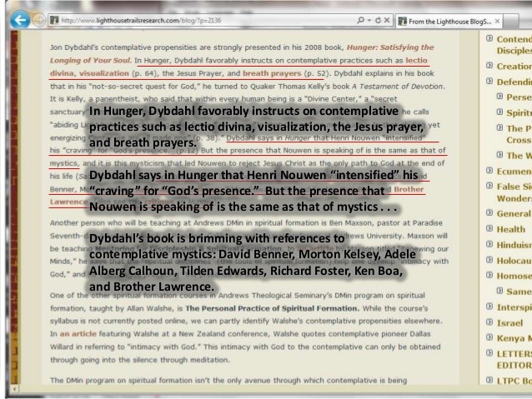The image size is (532, 399).
Task: Expand arrow icon beside Creation category
Action: [x=489, y=66]
